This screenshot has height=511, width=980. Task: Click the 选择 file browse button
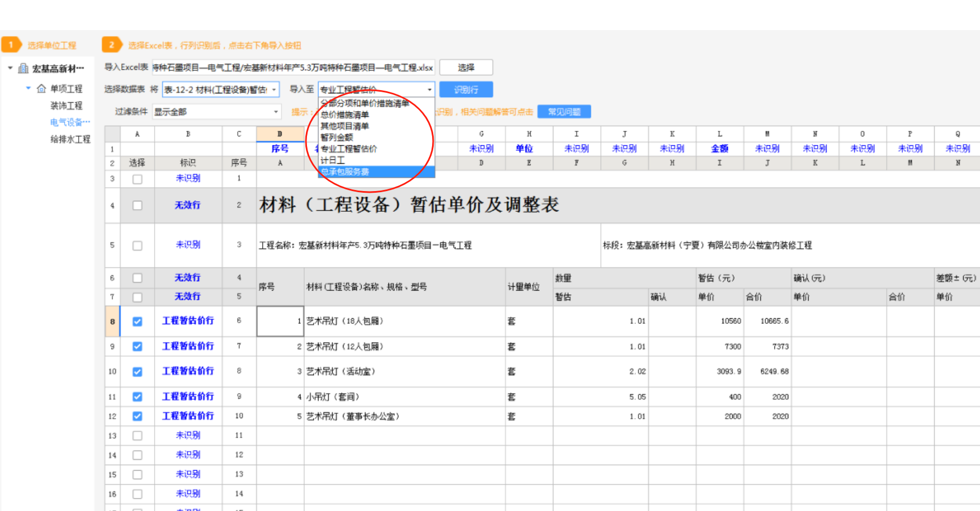click(466, 67)
